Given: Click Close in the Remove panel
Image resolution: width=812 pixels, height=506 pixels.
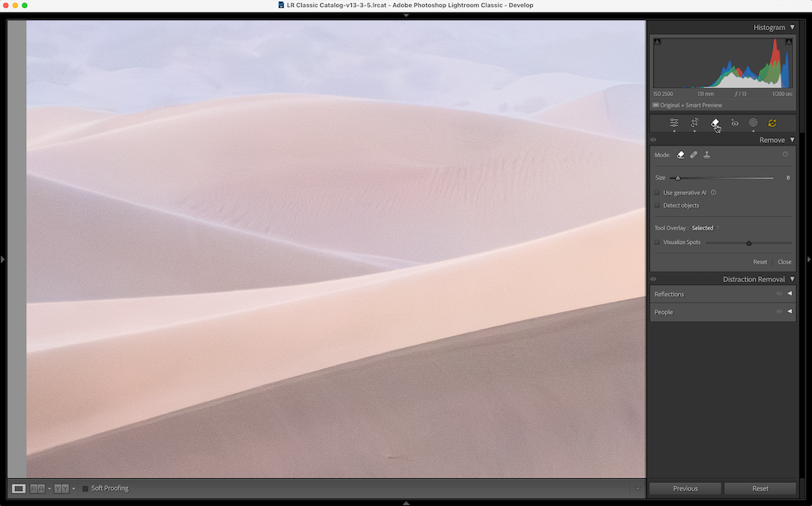Looking at the screenshot, I should (x=784, y=262).
